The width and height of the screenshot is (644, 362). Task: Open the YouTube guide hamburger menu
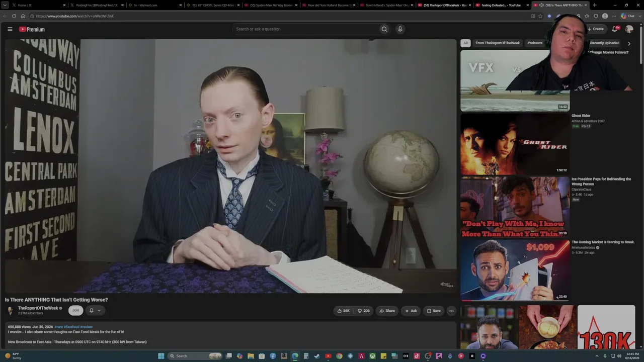[x=10, y=29]
